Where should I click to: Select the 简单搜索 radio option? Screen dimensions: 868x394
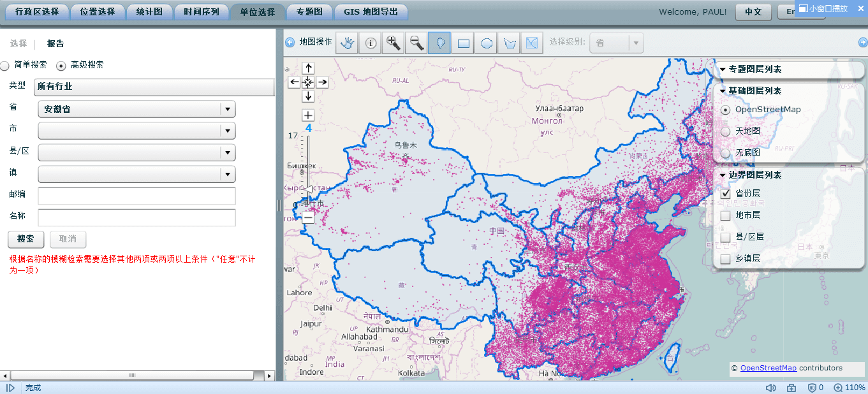pos(4,65)
